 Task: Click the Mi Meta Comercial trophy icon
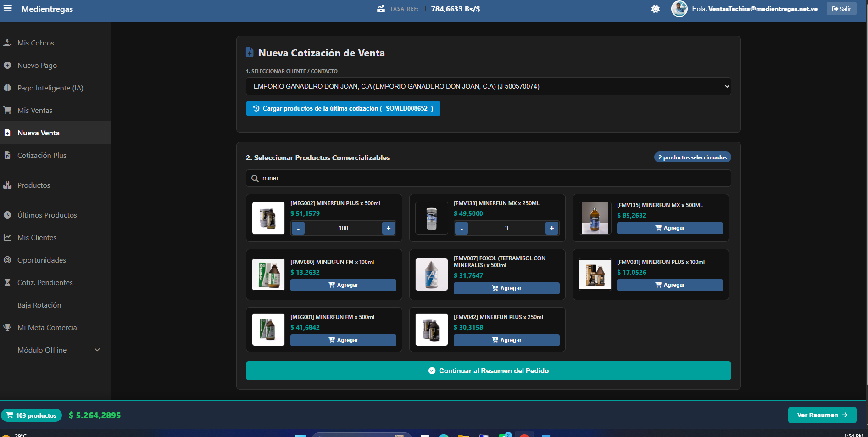click(7, 327)
